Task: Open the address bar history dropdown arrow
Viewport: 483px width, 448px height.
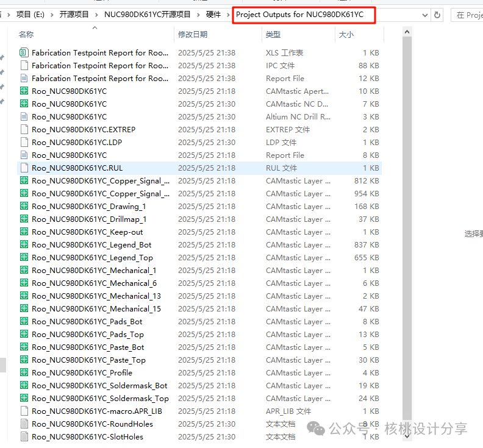Action: pos(425,15)
